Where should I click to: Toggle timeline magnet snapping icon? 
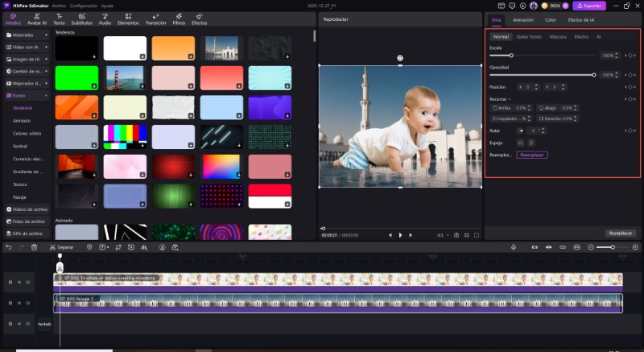535,247
